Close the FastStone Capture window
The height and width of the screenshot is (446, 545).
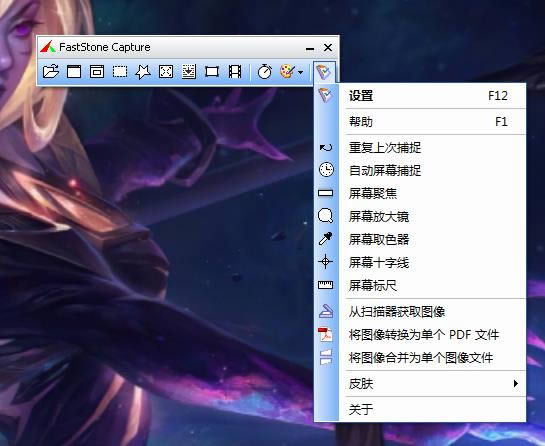[x=328, y=47]
